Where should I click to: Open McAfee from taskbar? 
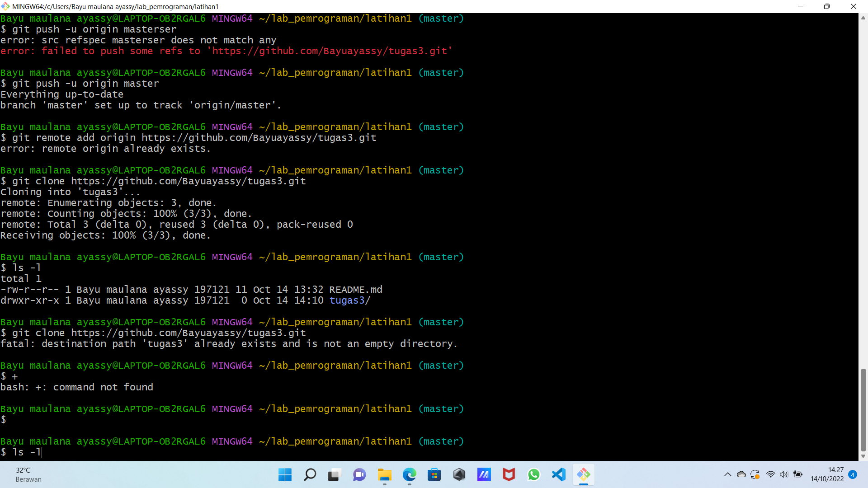click(x=509, y=474)
